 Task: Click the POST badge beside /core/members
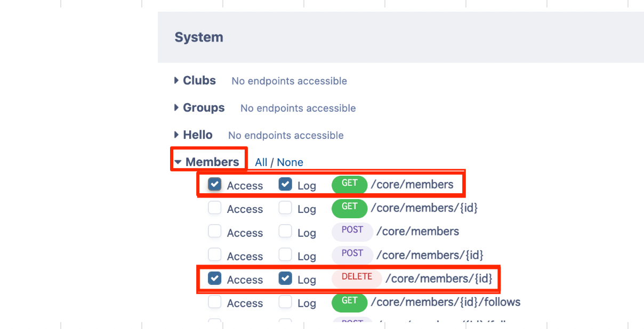(352, 231)
